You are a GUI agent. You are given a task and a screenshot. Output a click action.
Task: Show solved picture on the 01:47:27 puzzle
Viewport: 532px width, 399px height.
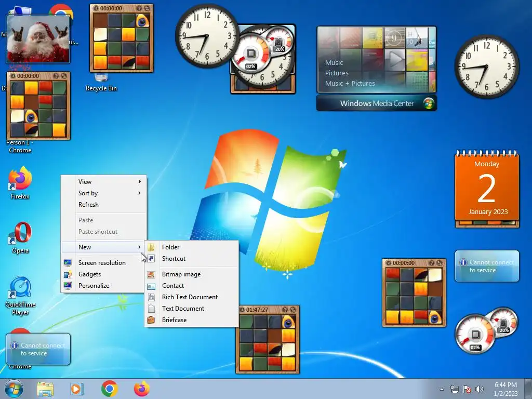[x=285, y=310]
